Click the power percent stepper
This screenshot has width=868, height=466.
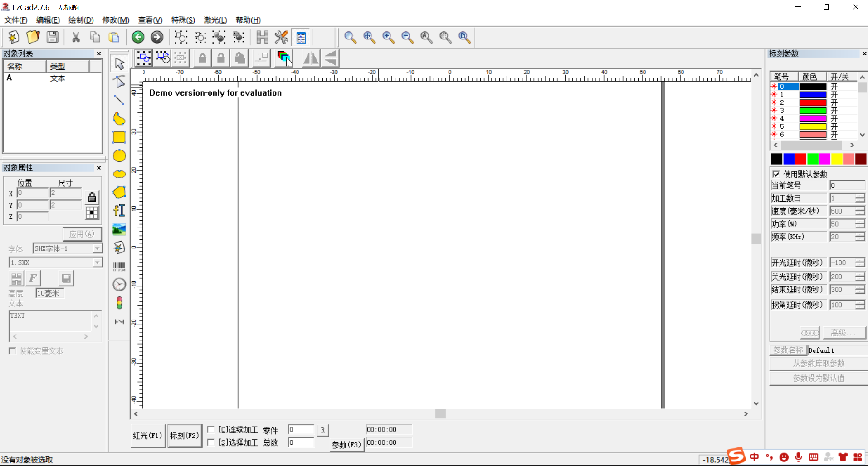point(860,224)
